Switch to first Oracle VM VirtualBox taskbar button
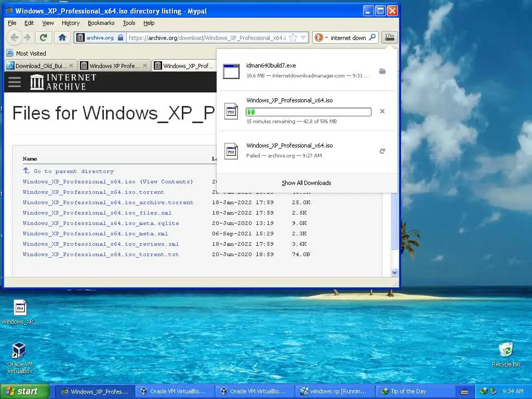The height and width of the screenshot is (399, 532). pyautogui.click(x=175, y=391)
